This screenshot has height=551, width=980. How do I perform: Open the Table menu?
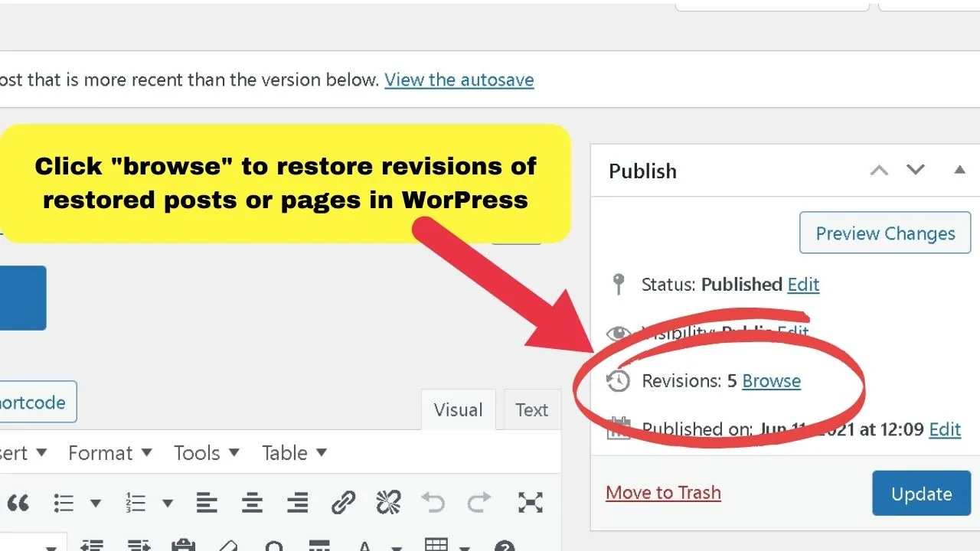click(x=295, y=453)
